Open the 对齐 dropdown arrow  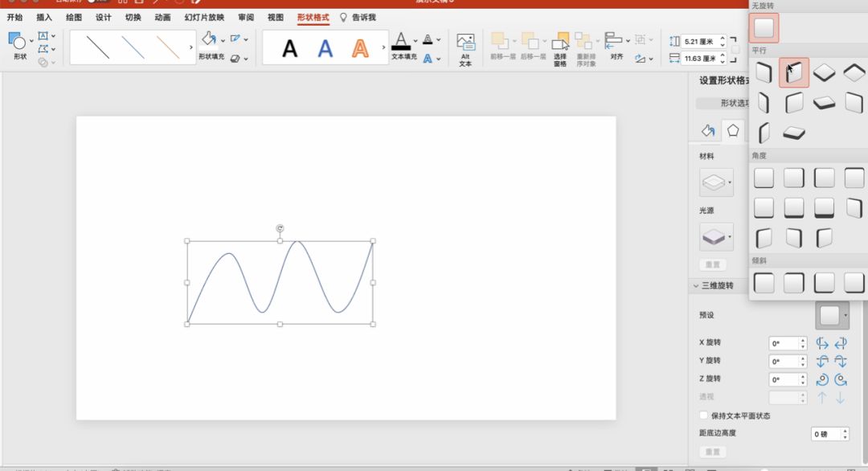(x=628, y=41)
